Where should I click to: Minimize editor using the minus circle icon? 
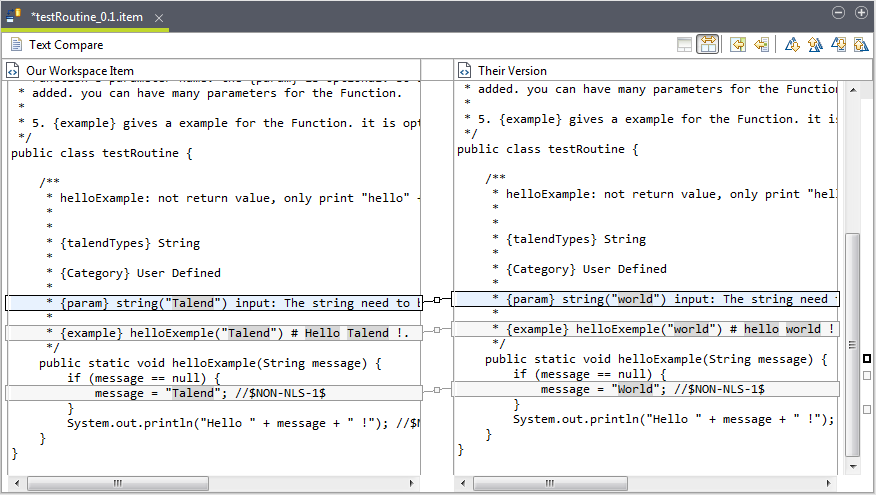(x=839, y=13)
